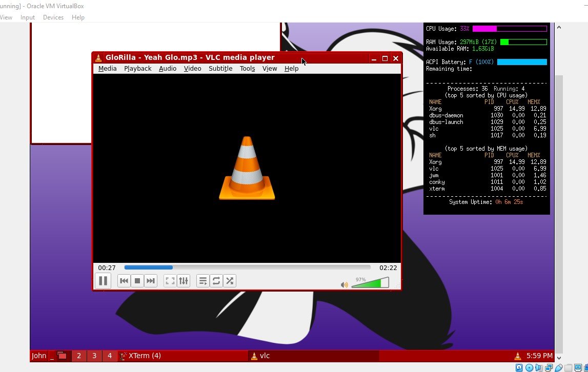The height and width of the screenshot is (372, 588).
Task: Open the Playback menu
Action: pyautogui.click(x=137, y=69)
